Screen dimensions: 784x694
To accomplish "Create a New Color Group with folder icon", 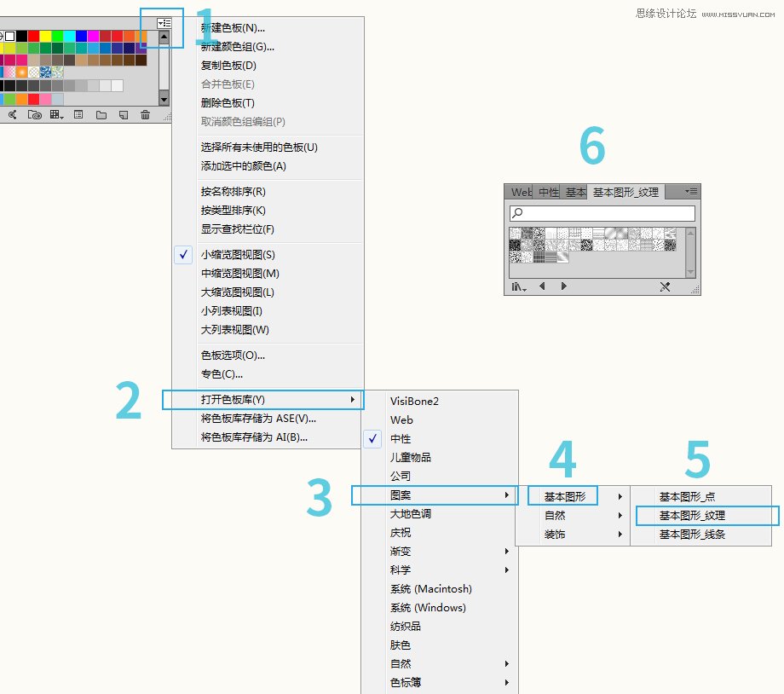I will point(101,114).
